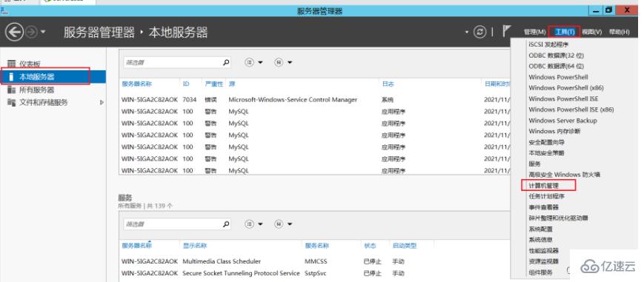The image size is (644, 282).
Task: Click the 仪表板 dashboard icon in sidebar
Action: pyautogui.click(x=12, y=64)
